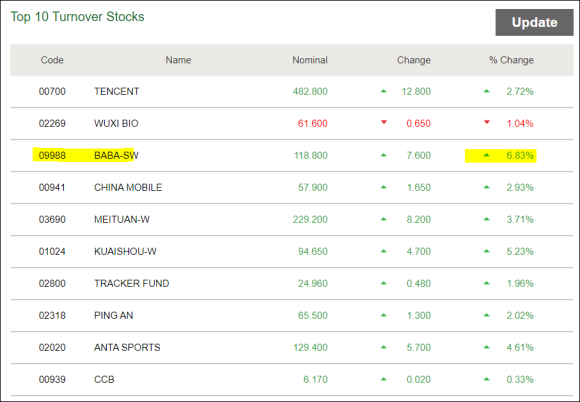The width and height of the screenshot is (580, 402).
Task: Click the green up arrow beside 3.71%
Action: 487,219
